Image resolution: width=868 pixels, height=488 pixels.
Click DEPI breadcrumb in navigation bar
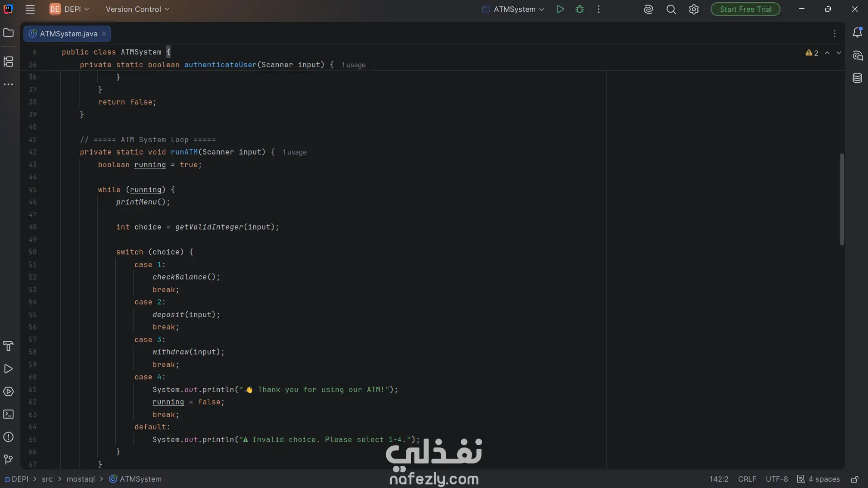click(x=16, y=479)
